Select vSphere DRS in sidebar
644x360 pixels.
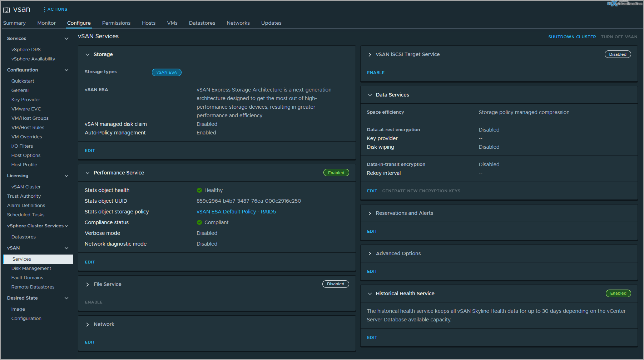[26, 50]
